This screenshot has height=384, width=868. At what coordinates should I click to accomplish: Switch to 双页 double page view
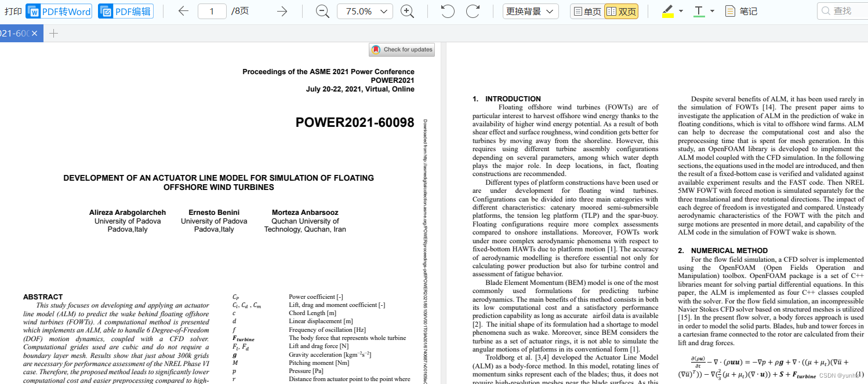[621, 11]
